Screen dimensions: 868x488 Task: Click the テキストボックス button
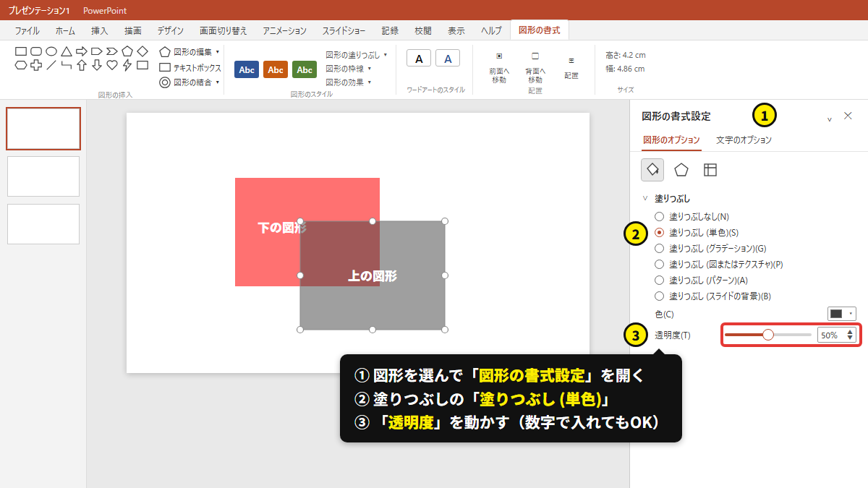tap(190, 67)
